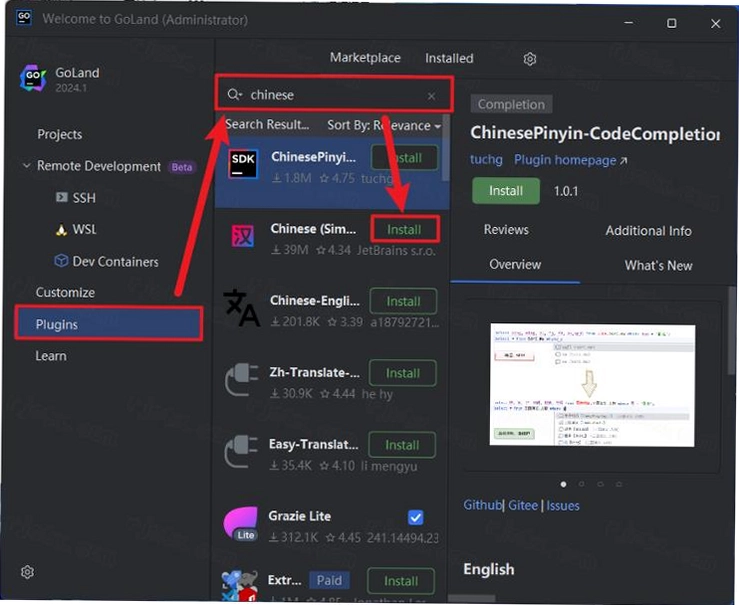This screenshot has width=739, height=605.
Task: Click the plugin screenshot preview thumbnail
Action: point(592,385)
